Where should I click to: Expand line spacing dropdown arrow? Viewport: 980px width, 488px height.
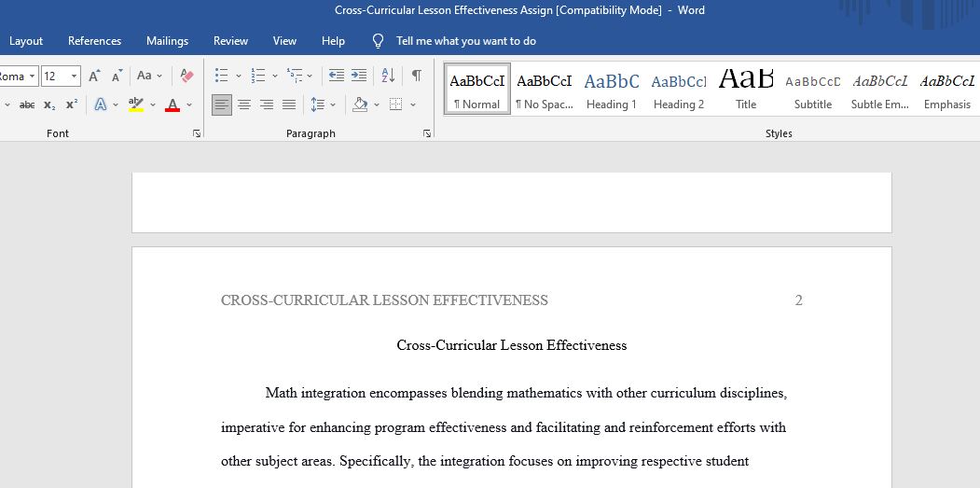[333, 105]
